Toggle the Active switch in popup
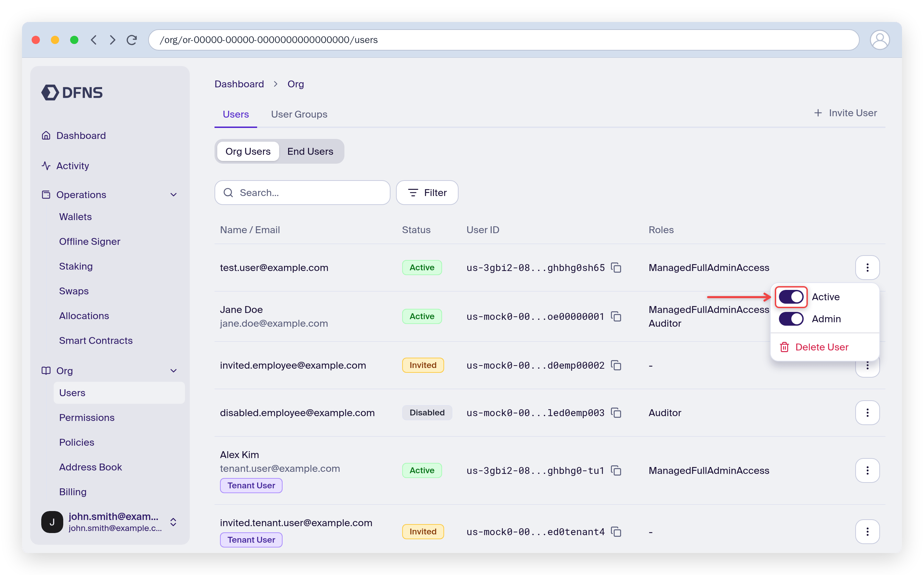 [791, 297]
